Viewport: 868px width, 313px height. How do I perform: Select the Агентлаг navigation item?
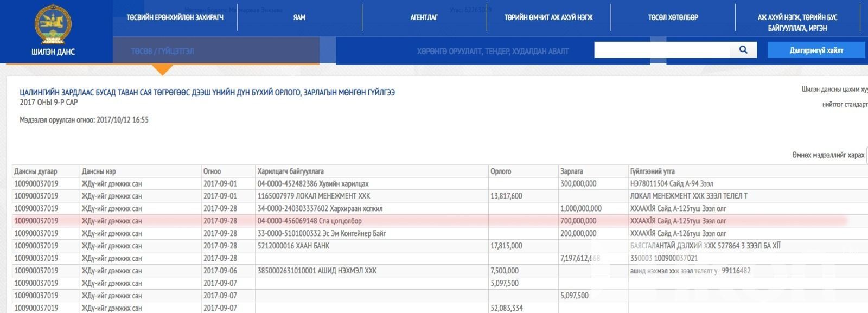pyautogui.click(x=424, y=17)
